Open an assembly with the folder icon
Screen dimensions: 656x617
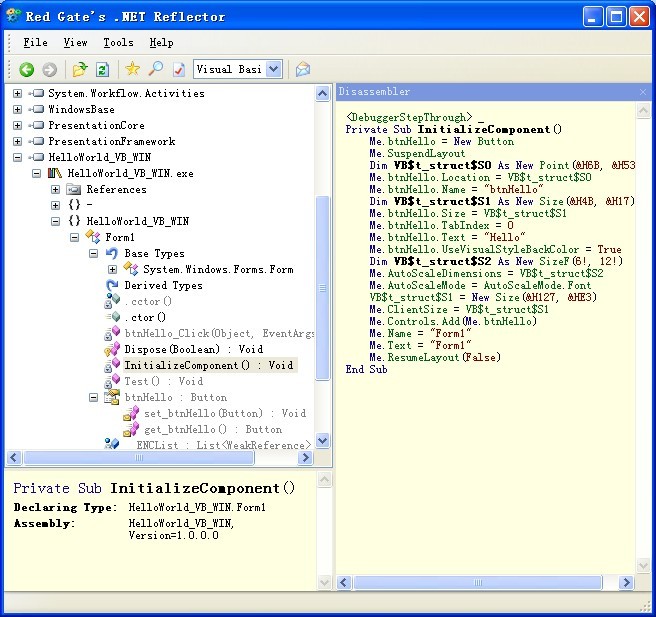point(79,69)
